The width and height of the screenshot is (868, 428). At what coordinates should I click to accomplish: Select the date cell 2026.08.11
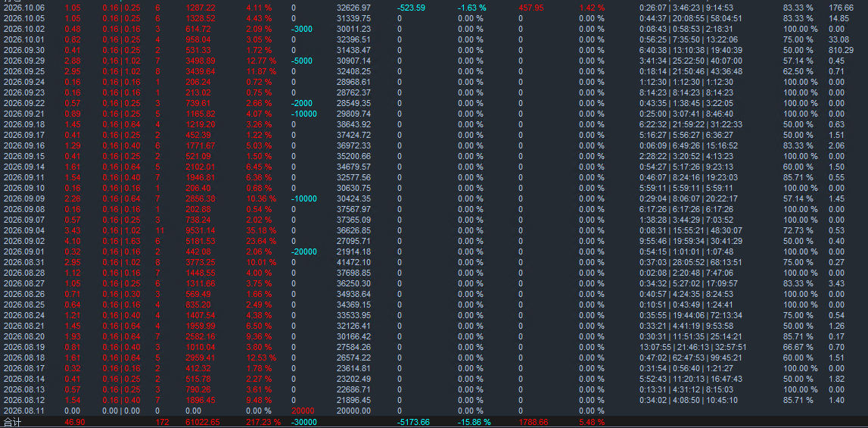(24, 411)
